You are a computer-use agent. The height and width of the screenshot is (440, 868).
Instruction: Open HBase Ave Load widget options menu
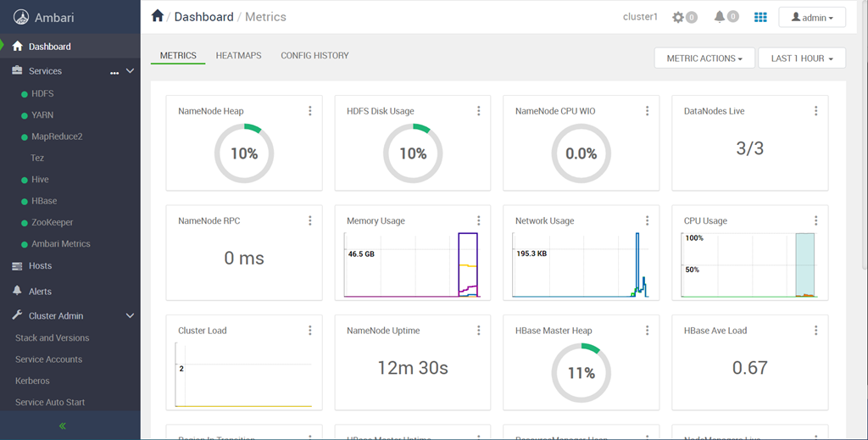click(816, 330)
